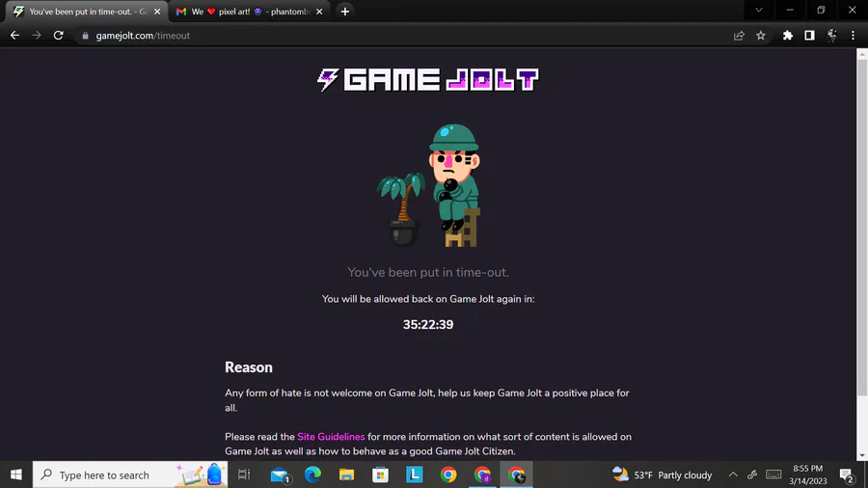
Task: Click the pen/link tray icon
Action: pos(751,474)
